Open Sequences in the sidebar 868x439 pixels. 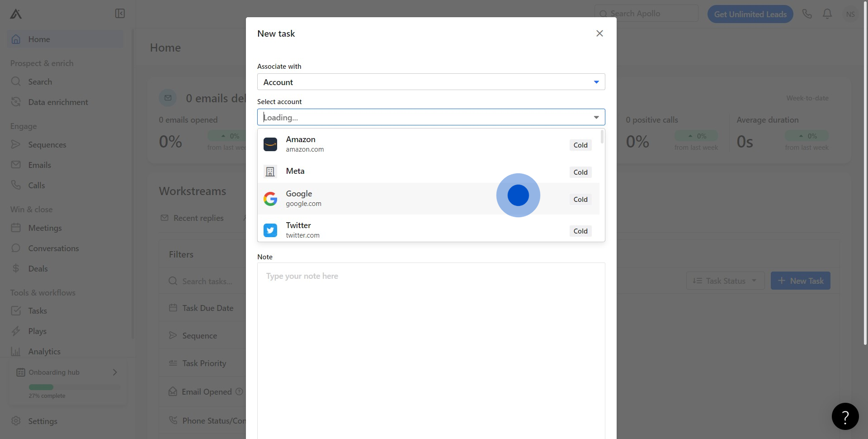pos(47,145)
